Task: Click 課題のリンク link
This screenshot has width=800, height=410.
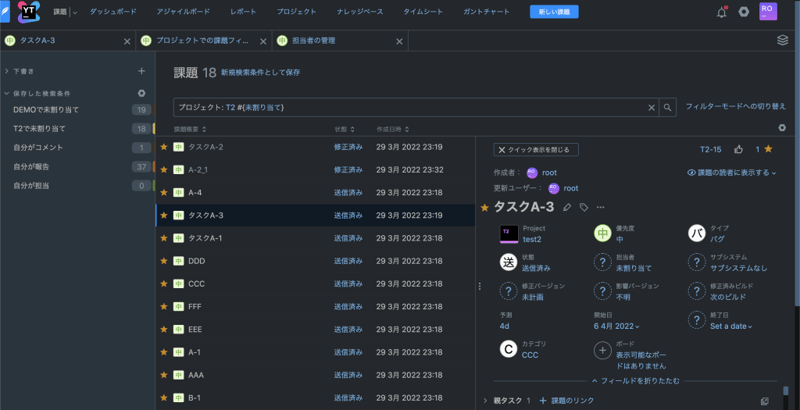Action: coord(567,401)
